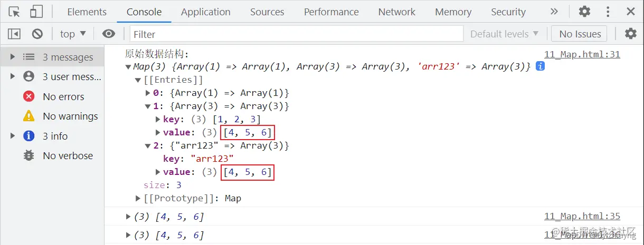Create live expression with eye icon
The image size is (644, 245).
109,34
